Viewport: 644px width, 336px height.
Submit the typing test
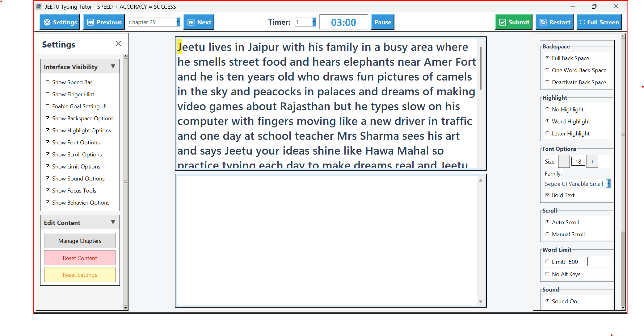(514, 22)
